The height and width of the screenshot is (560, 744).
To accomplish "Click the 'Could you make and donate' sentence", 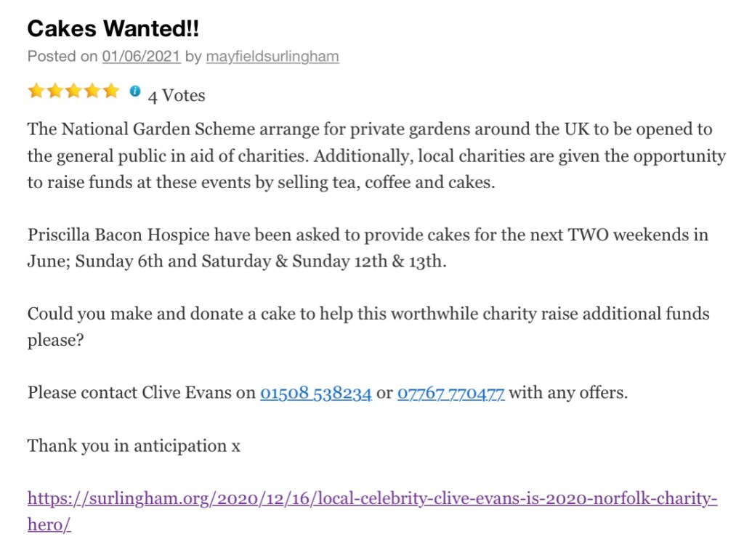I will click(x=218, y=315).
